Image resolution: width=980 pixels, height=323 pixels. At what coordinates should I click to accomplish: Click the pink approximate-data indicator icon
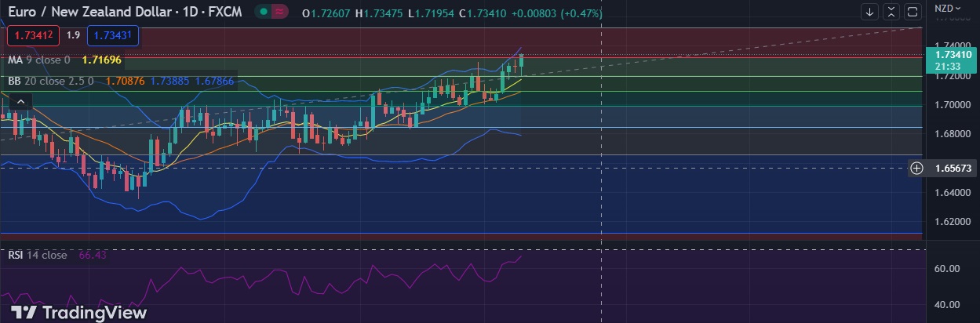tap(280, 12)
